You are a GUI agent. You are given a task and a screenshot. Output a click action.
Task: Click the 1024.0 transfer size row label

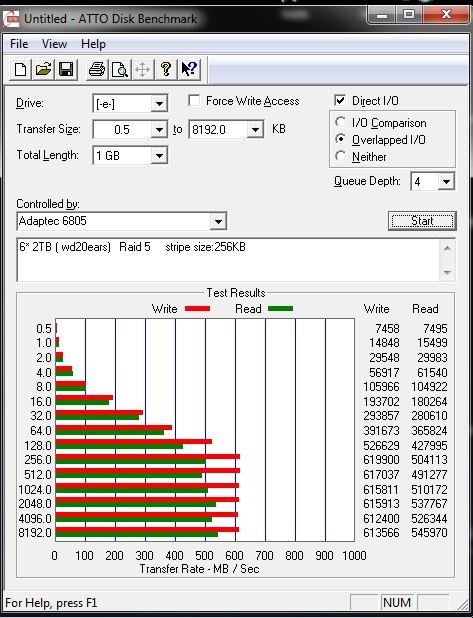click(x=35, y=489)
